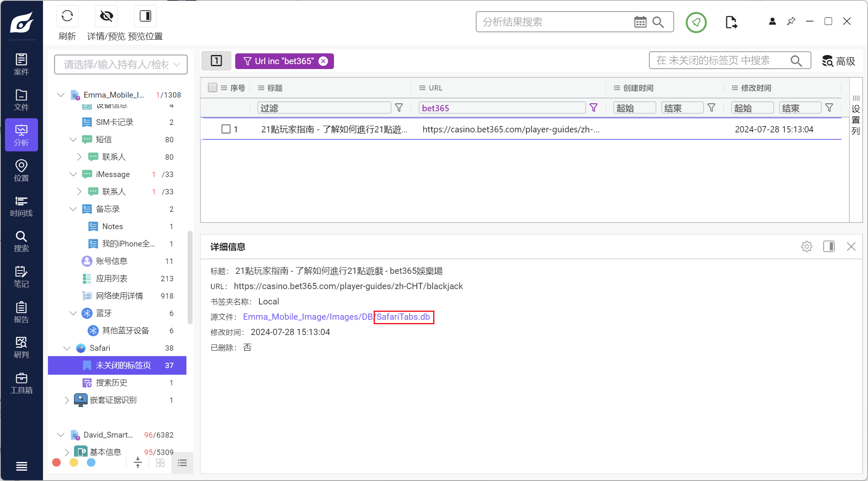Collapse the Safari tree node
The width and height of the screenshot is (868, 481).
[67, 348]
